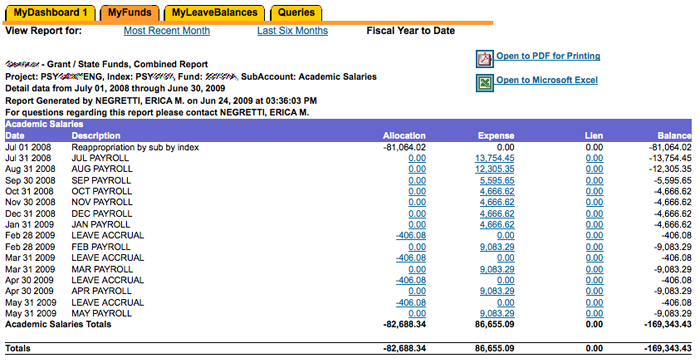Select the Academic Salaries section header

click(x=44, y=124)
